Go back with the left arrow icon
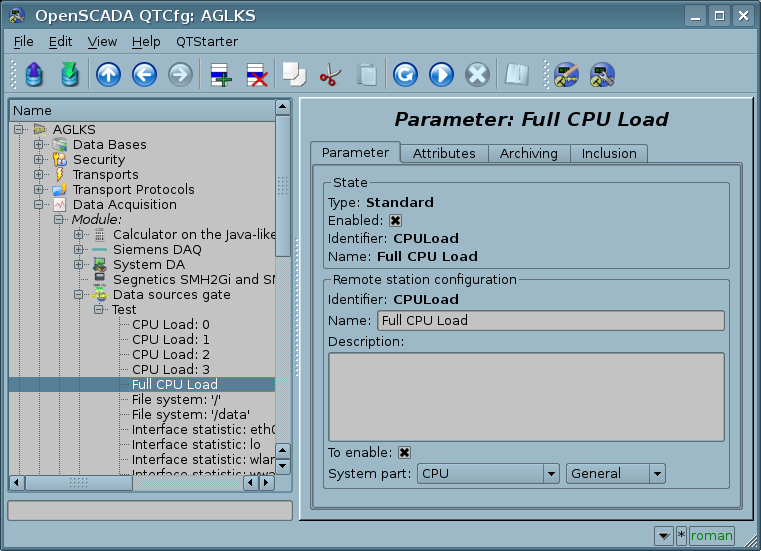Image resolution: width=761 pixels, height=551 pixels. (x=144, y=75)
